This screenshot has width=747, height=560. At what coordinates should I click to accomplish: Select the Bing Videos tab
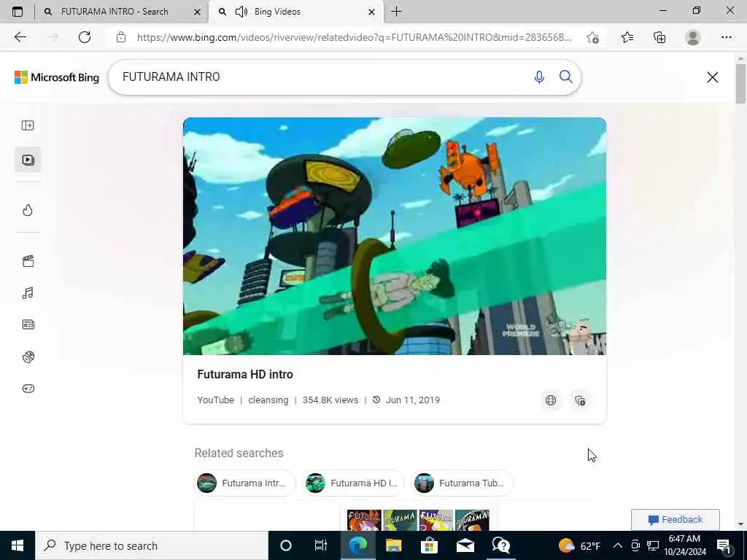tap(295, 12)
